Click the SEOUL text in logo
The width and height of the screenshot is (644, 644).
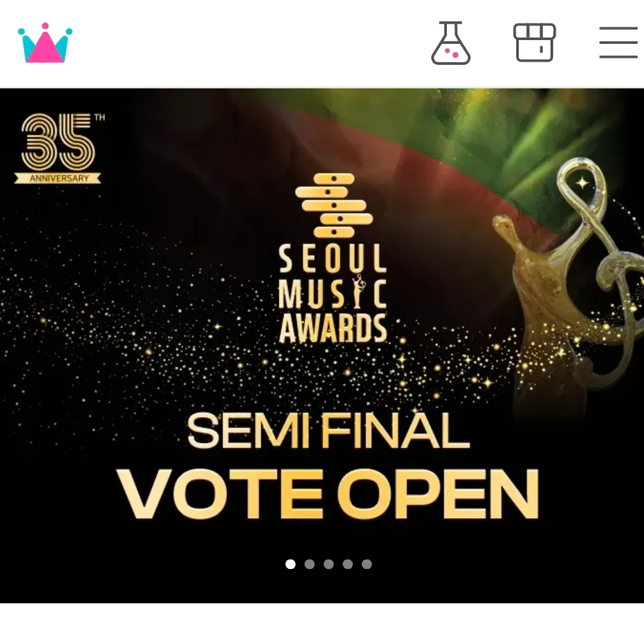pos(332,259)
